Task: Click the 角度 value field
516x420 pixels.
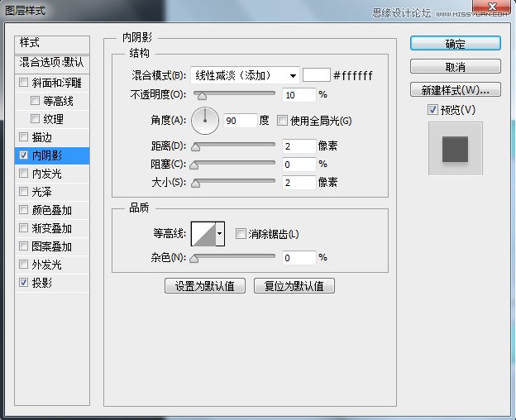Action: click(x=241, y=121)
